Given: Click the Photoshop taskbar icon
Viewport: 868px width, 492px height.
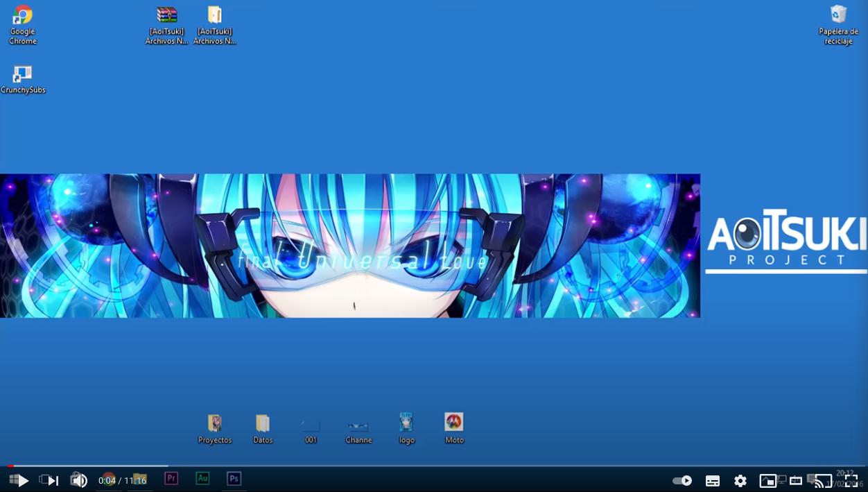Looking at the screenshot, I should coord(234,479).
